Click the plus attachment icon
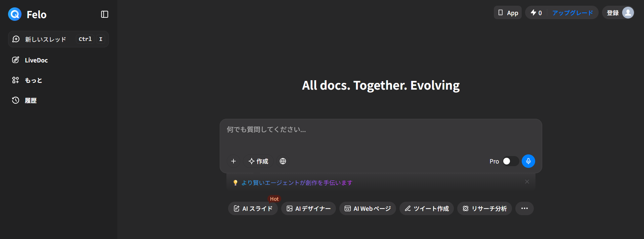This screenshot has width=644, height=239. (233, 161)
